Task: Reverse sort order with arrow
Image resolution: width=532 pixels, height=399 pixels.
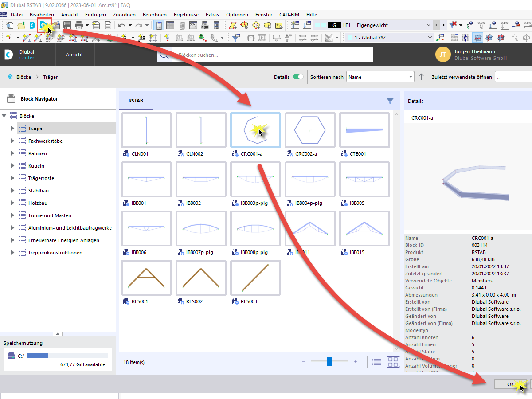Action: [x=422, y=77]
